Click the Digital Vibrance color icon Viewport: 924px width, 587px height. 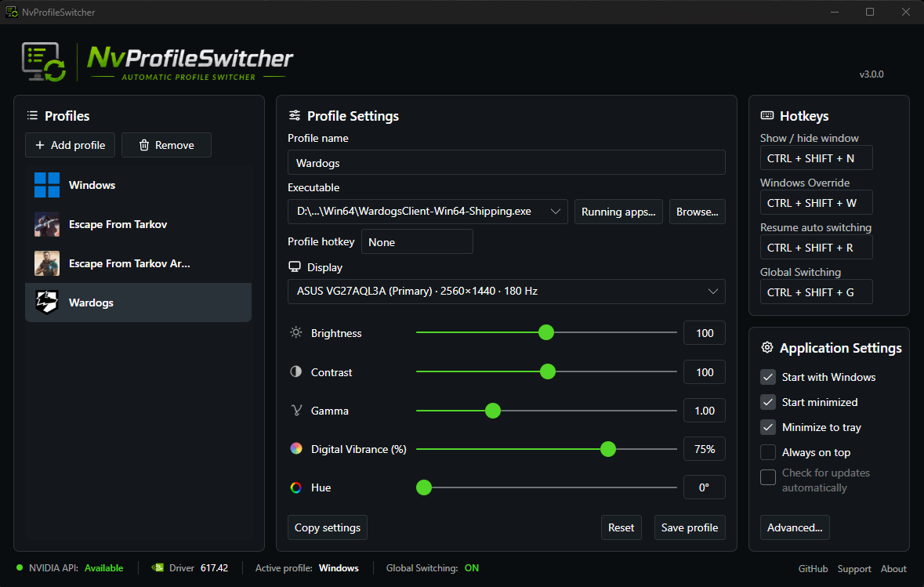(295, 448)
